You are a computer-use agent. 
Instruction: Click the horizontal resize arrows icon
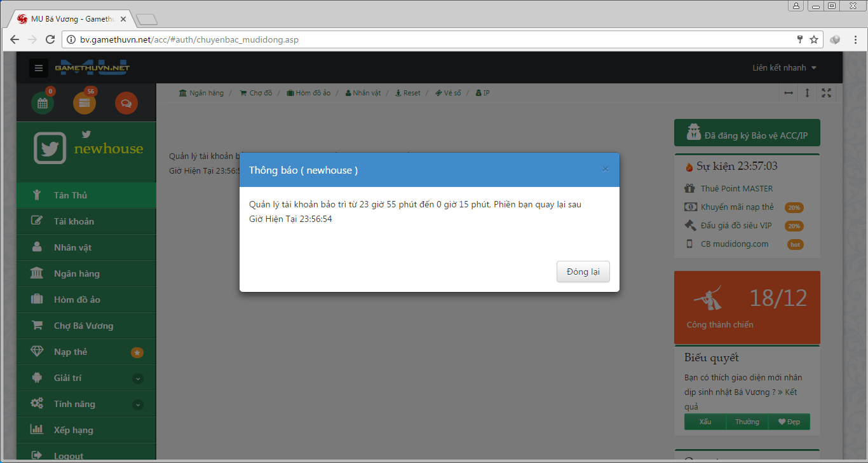pyautogui.click(x=789, y=93)
